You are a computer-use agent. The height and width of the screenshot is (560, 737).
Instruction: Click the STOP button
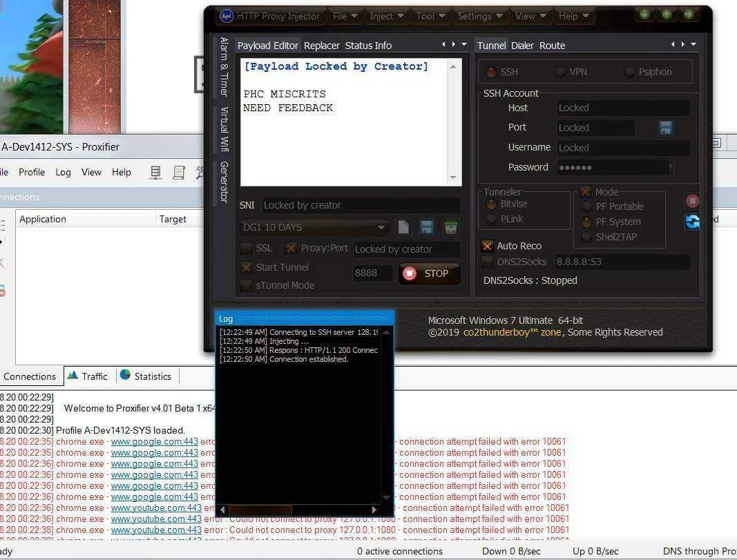pyautogui.click(x=429, y=273)
